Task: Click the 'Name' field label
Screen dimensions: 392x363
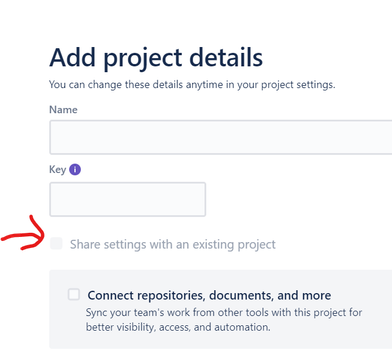Action: tap(63, 110)
